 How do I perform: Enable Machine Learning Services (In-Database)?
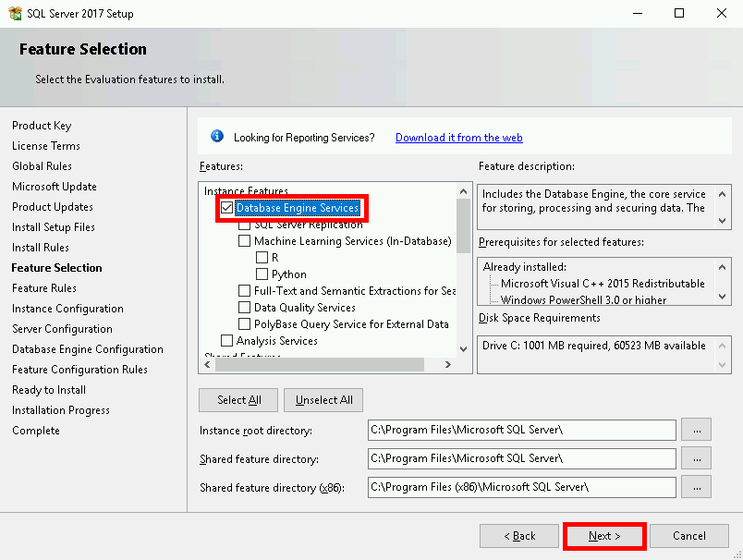[x=245, y=241]
